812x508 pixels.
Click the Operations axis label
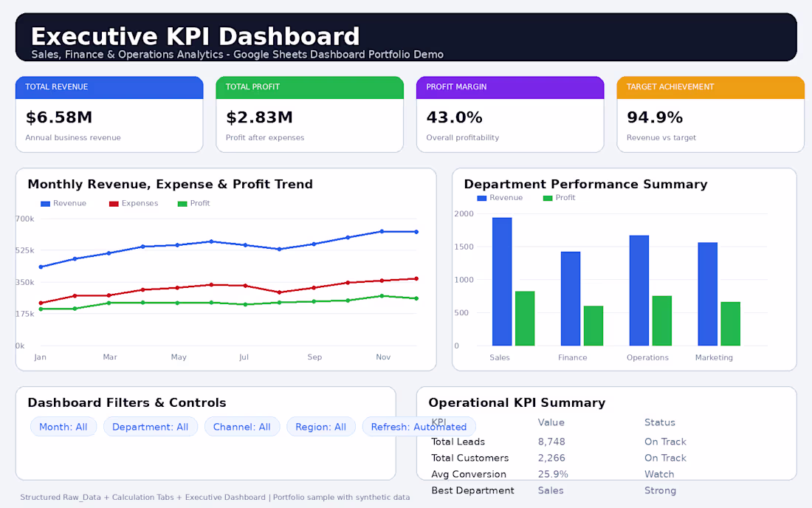647,357
